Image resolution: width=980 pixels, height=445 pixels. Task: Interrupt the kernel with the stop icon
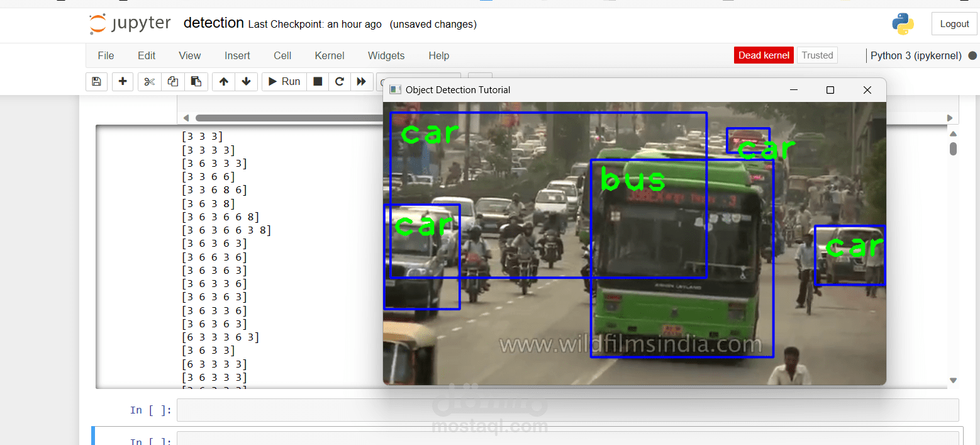[x=318, y=82]
